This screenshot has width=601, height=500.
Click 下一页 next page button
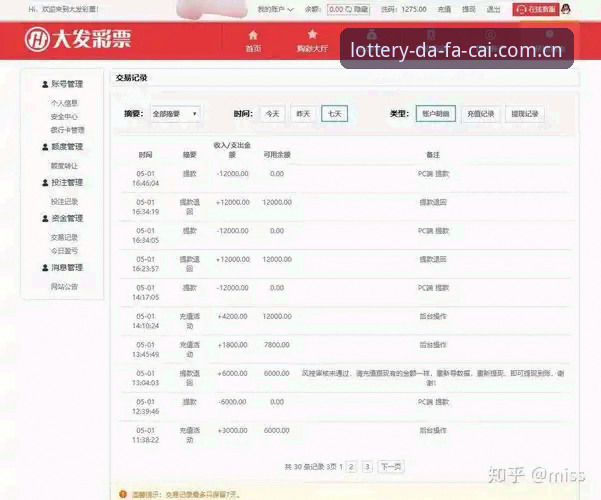coord(391,467)
